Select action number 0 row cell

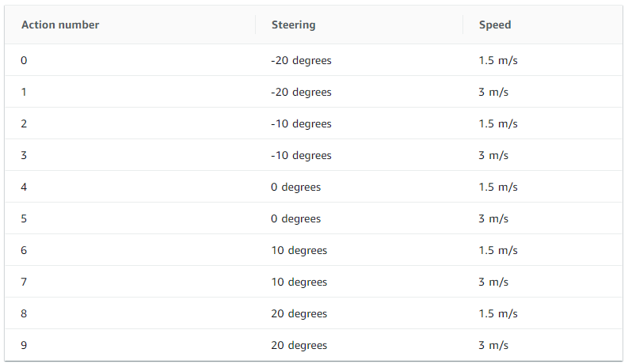tap(24, 60)
